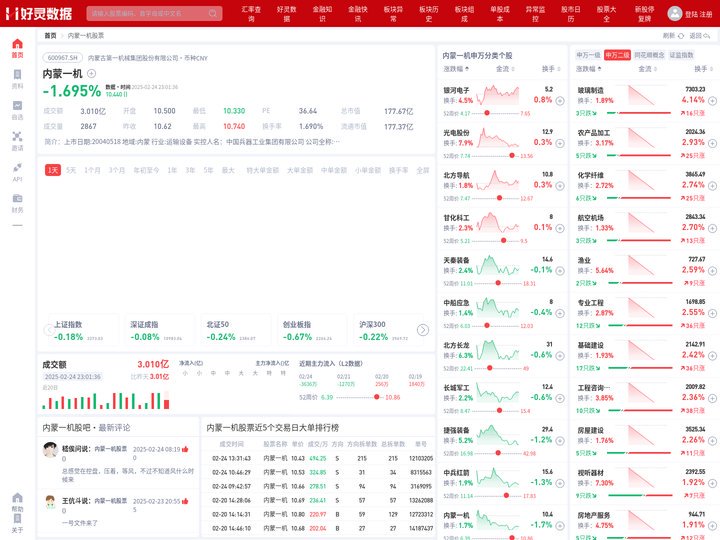
Task: Click plus icon beside 光电股份 row
Action: [x=560, y=143]
